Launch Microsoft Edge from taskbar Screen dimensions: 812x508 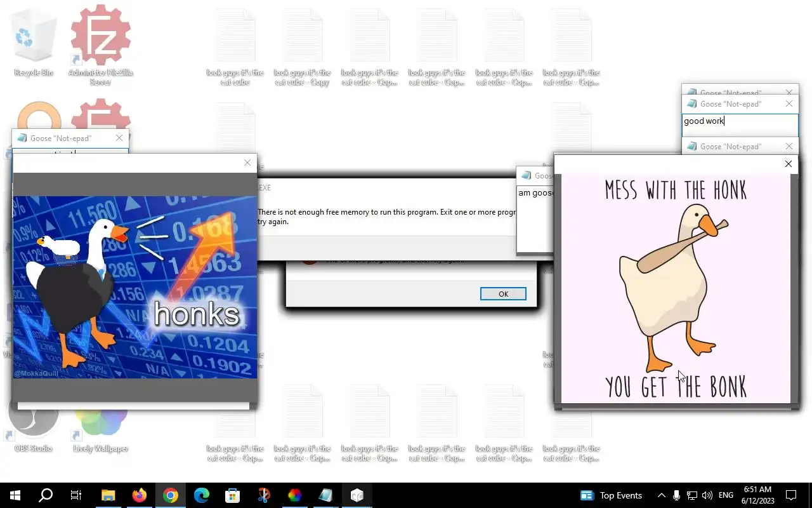click(x=202, y=495)
